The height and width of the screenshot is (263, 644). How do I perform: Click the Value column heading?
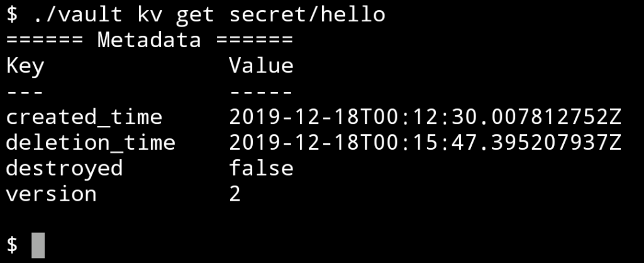(261, 65)
